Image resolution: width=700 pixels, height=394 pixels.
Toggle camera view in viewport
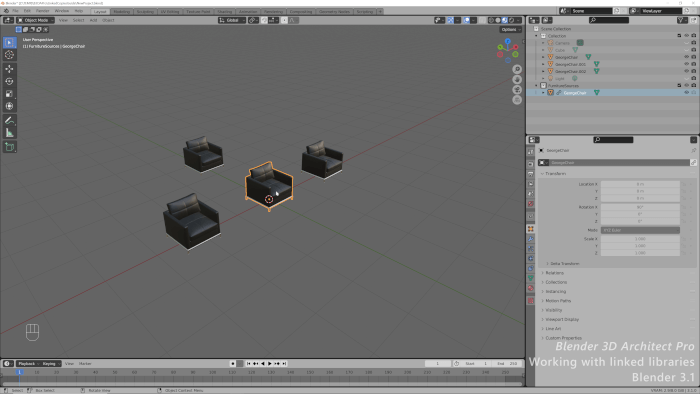click(x=517, y=90)
